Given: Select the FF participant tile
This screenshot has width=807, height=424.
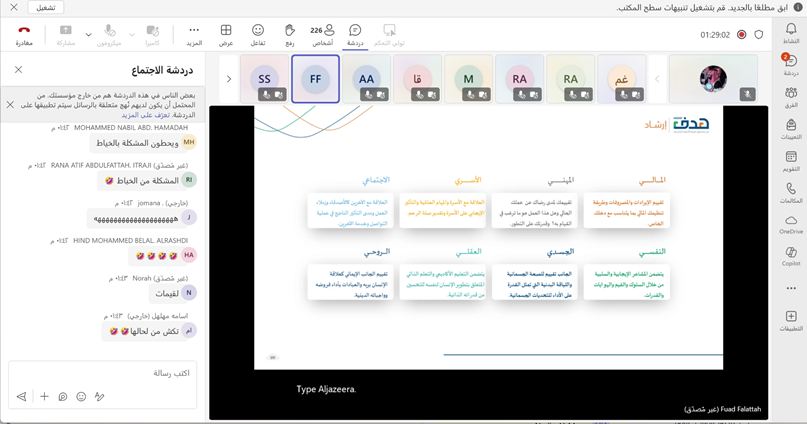Looking at the screenshot, I should tap(315, 79).
